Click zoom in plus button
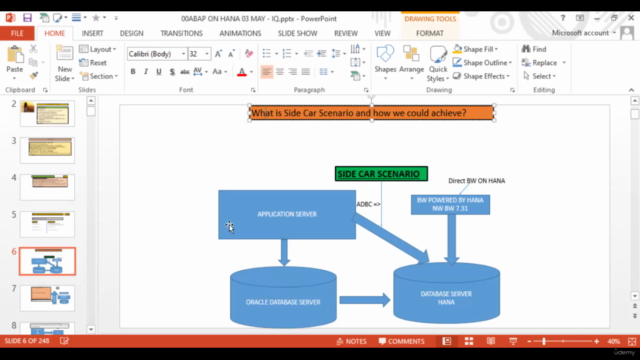Screen dimensions: 640x360 coord(597,341)
